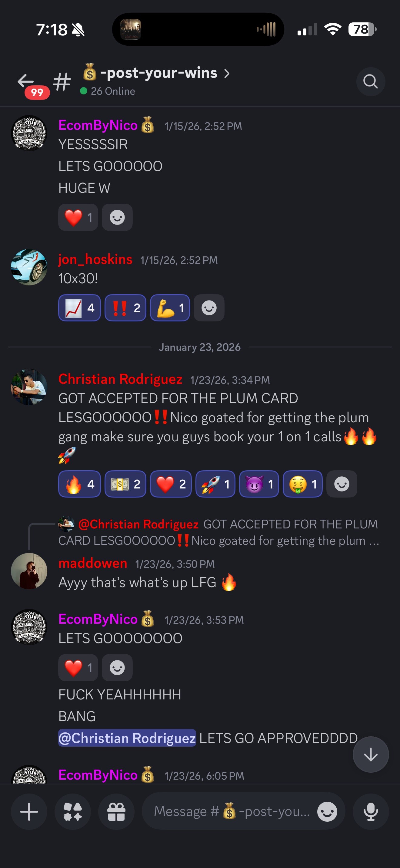
Task: Open the replied-to Christian Rodriguez message preview
Action: pyautogui.click(x=218, y=532)
